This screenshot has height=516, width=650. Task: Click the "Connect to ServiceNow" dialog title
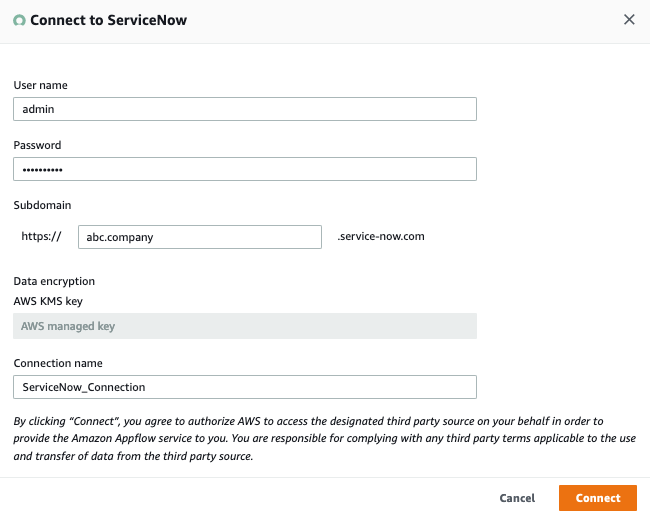(108, 20)
